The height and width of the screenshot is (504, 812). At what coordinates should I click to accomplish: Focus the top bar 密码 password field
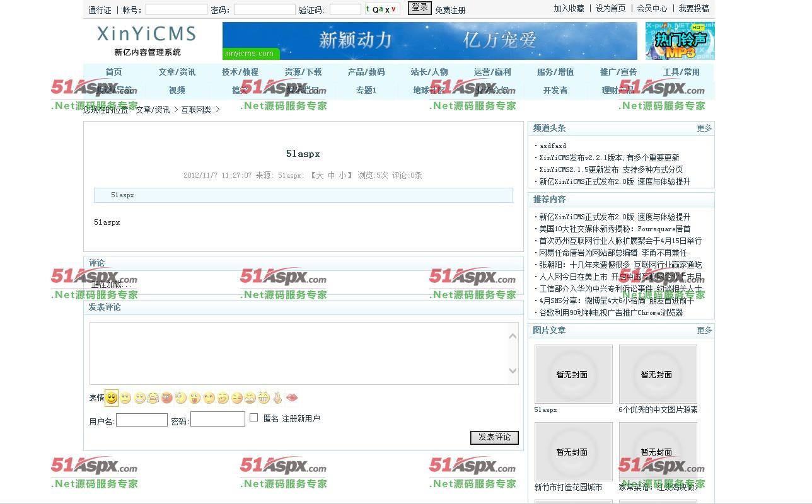point(265,9)
